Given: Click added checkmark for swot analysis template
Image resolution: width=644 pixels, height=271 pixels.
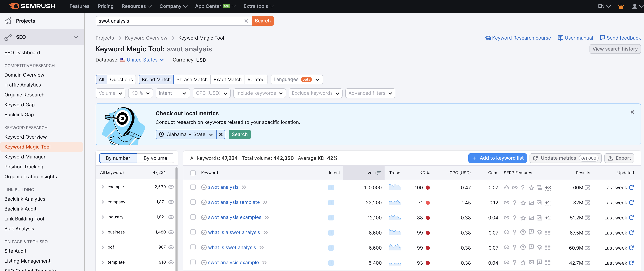Looking at the screenshot, I should click(204, 202).
